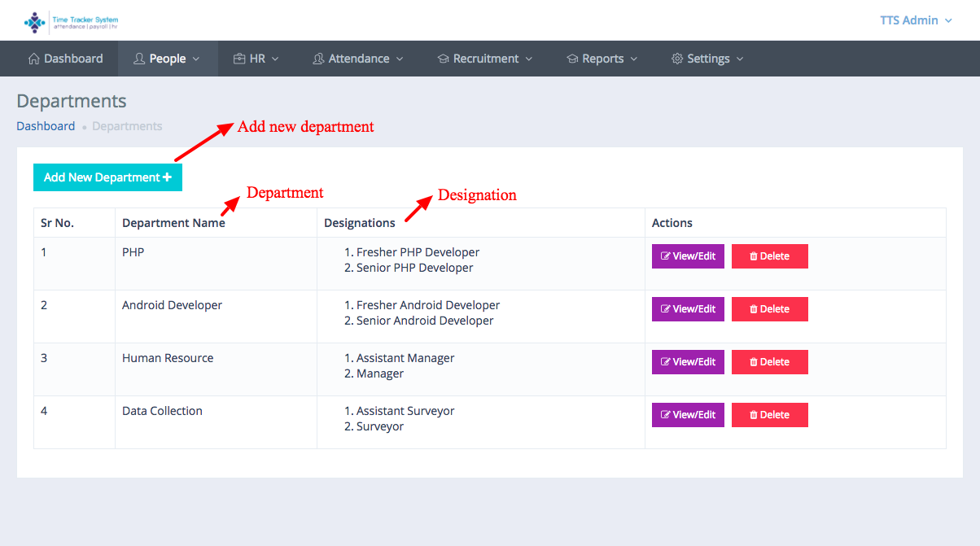The width and height of the screenshot is (980, 546).
Task: Open the Recruitment dropdown arrow
Action: pyautogui.click(x=529, y=59)
